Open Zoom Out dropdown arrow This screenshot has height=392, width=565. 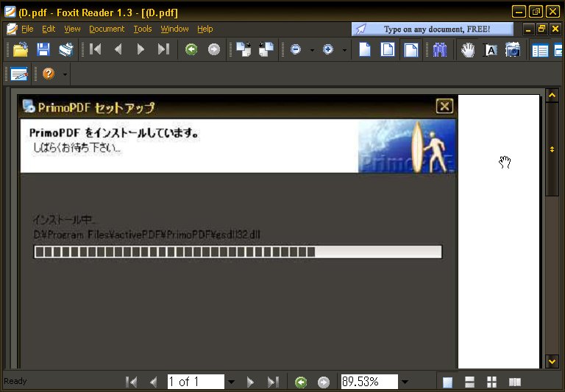coord(312,50)
